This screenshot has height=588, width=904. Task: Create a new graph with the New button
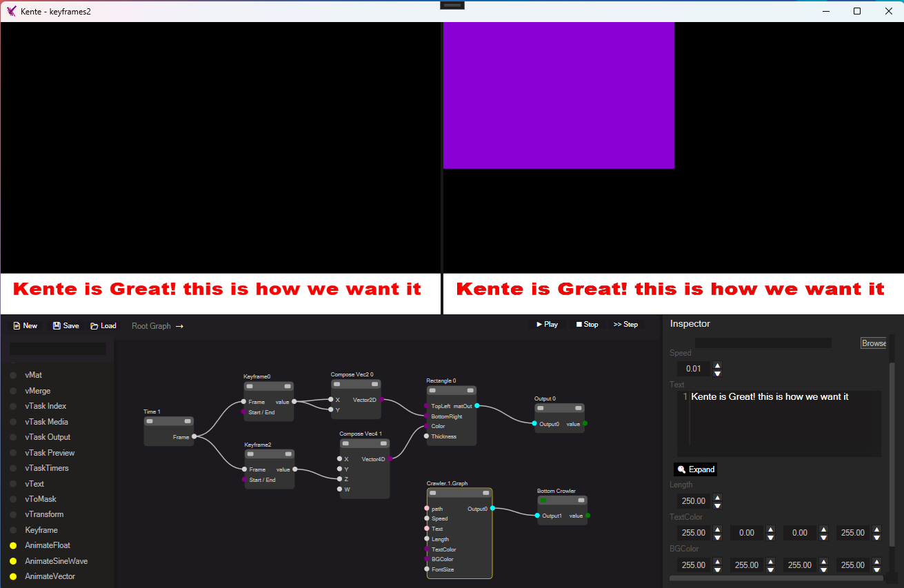26,326
